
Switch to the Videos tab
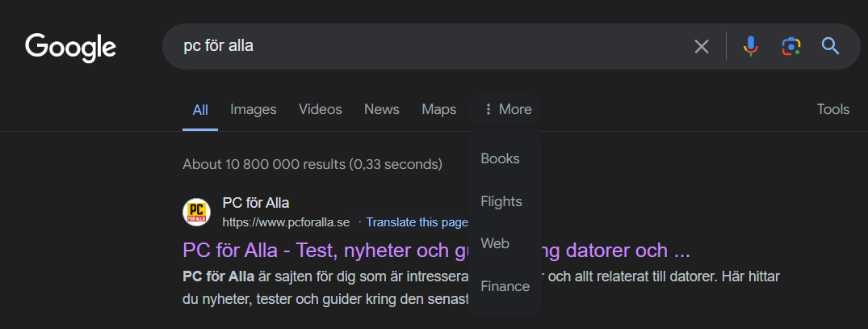[320, 109]
